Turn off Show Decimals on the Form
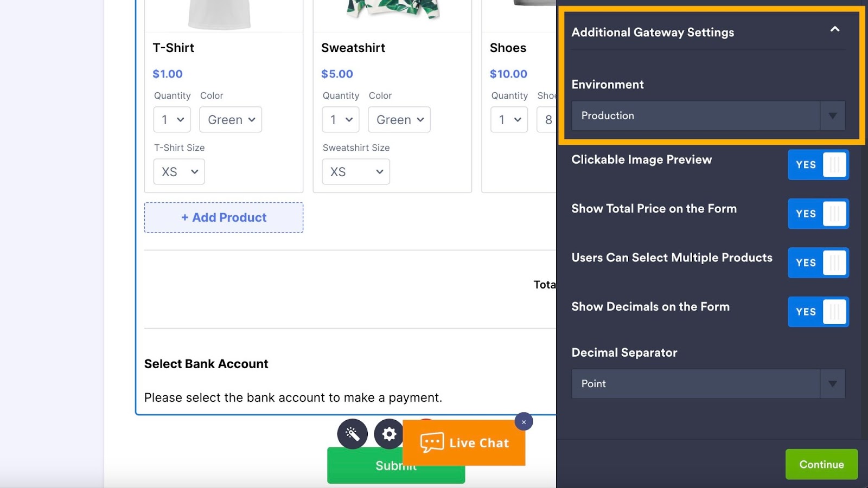This screenshot has height=488, width=868. pyautogui.click(x=818, y=312)
